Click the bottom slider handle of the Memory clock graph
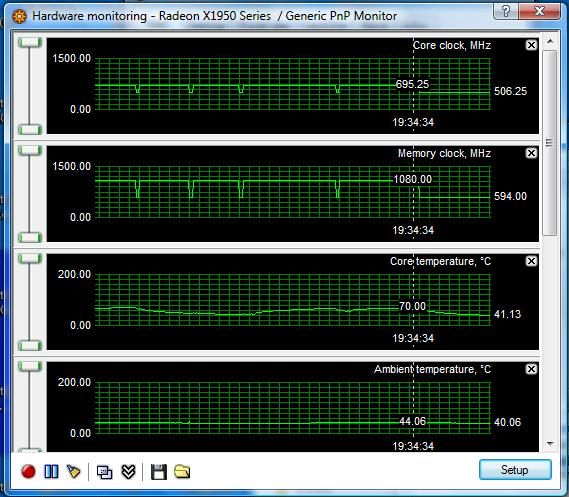 (x=30, y=238)
